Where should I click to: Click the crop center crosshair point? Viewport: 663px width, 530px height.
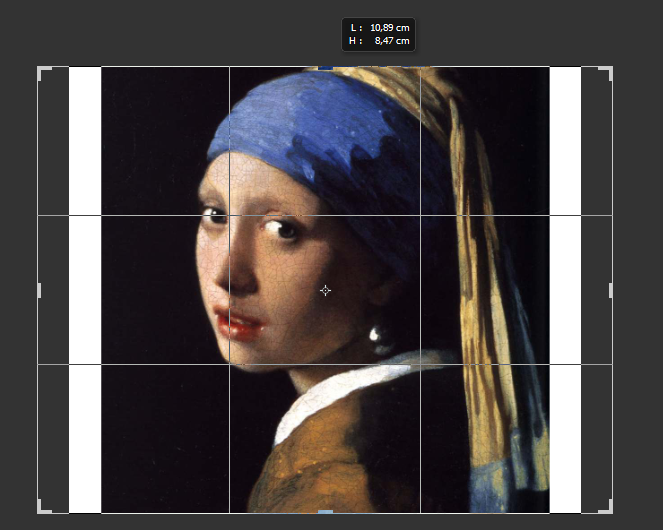coord(325,290)
